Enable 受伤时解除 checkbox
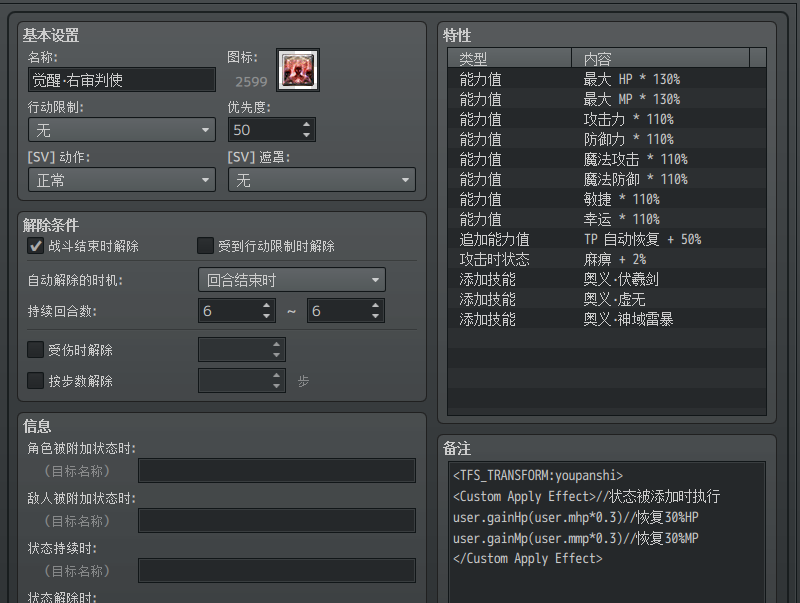800x603 pixels. tap(36, 350)
